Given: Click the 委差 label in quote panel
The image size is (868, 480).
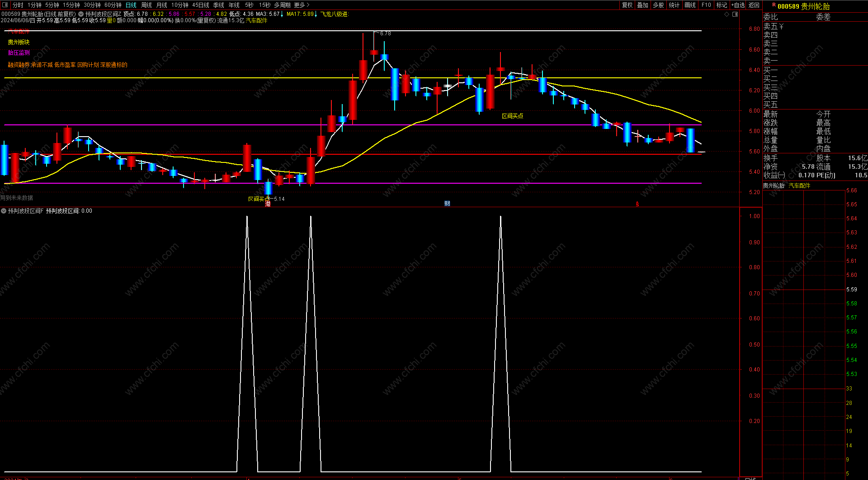Looking at the screenshot, I should 823,17.
